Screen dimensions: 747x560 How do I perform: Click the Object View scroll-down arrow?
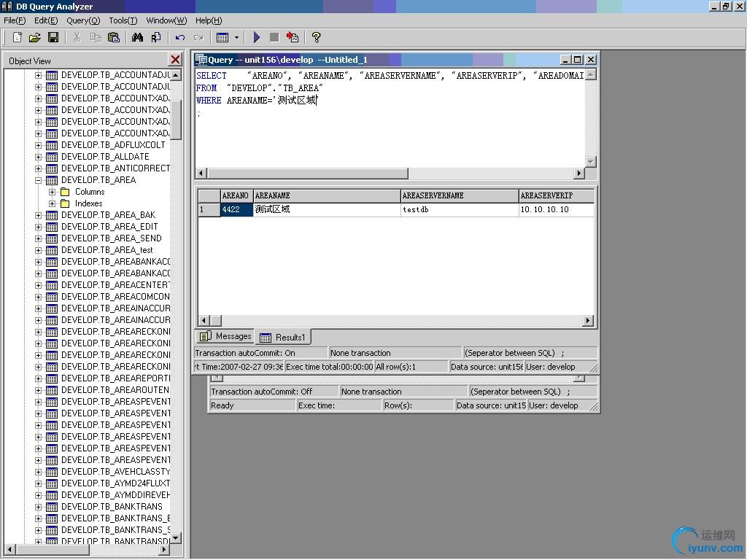pos(176,538)
